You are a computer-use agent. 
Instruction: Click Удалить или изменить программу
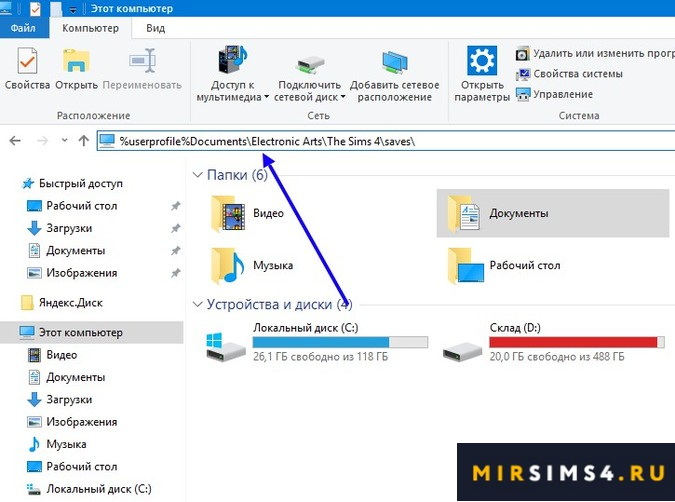[x=595, y=53]
